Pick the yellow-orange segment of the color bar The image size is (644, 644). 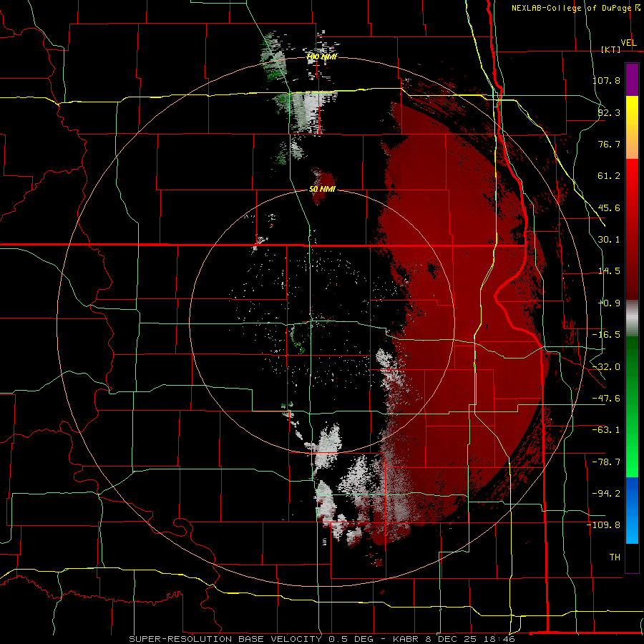[632, 127]
